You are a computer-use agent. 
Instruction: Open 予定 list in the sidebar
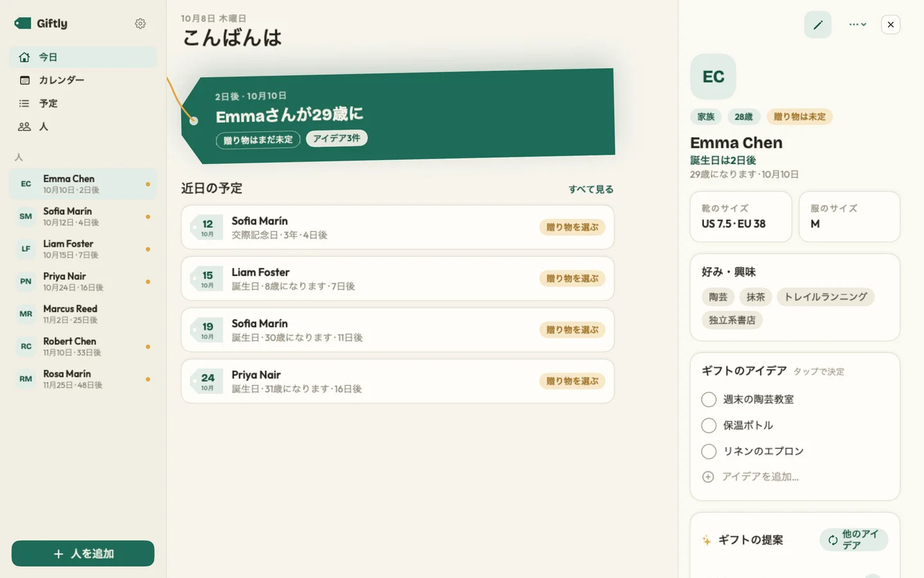click(83, 103)
